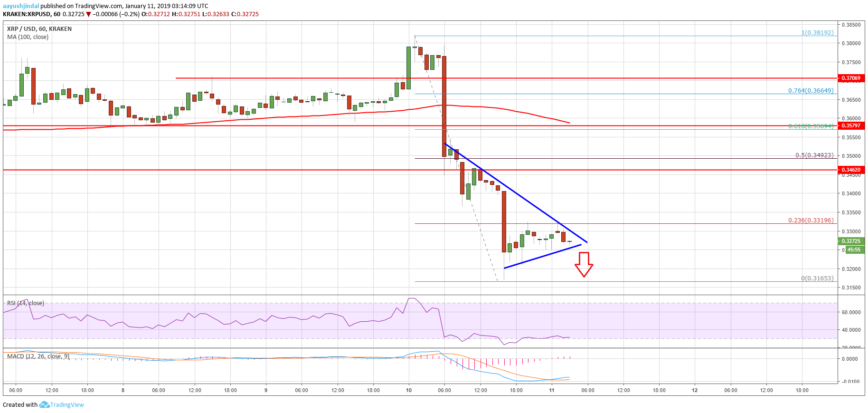Click the RSI (14, close) indicator label
Image resolution: width=868 pixels, height=413 pixels.
coord(26,303)
